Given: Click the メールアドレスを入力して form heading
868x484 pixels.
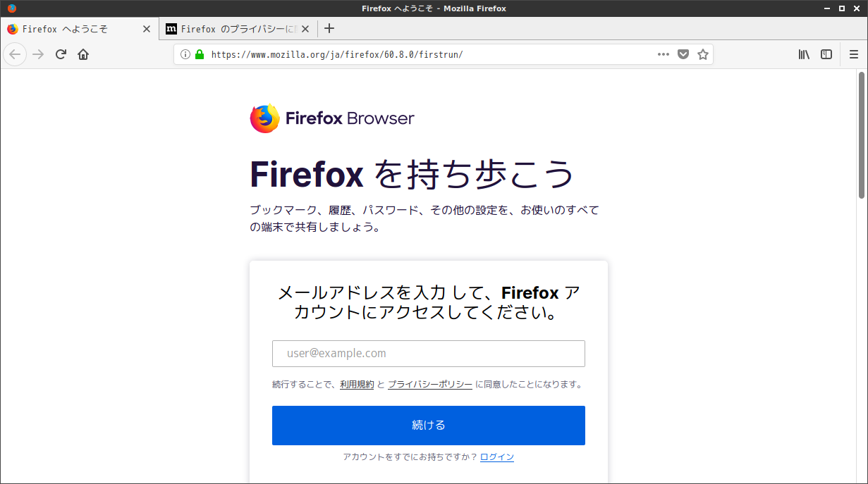Looking at the screenshot, I should tap(429, 302).
